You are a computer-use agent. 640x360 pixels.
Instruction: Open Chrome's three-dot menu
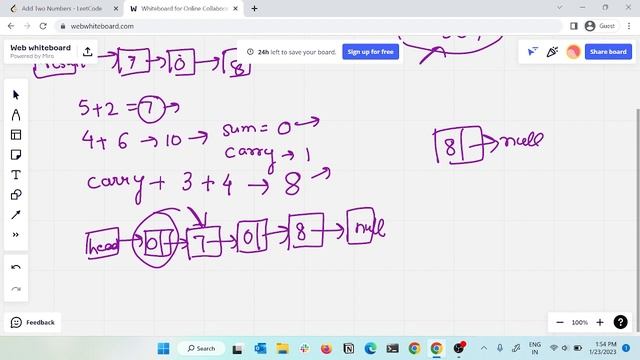coord(629,26)
